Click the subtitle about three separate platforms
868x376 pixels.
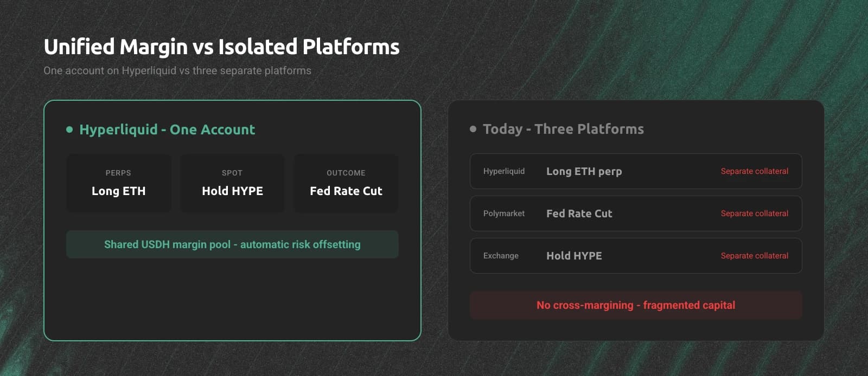tap(177, 70)
